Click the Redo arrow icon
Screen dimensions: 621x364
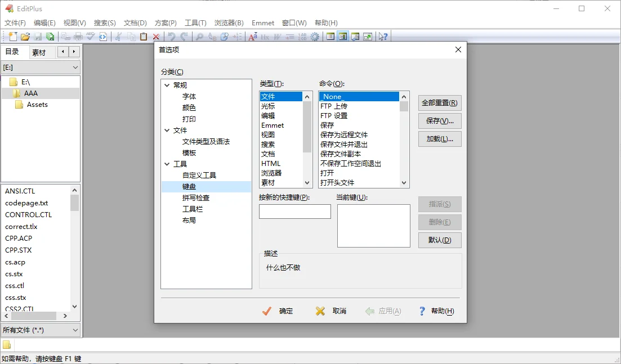click(184, 37)
